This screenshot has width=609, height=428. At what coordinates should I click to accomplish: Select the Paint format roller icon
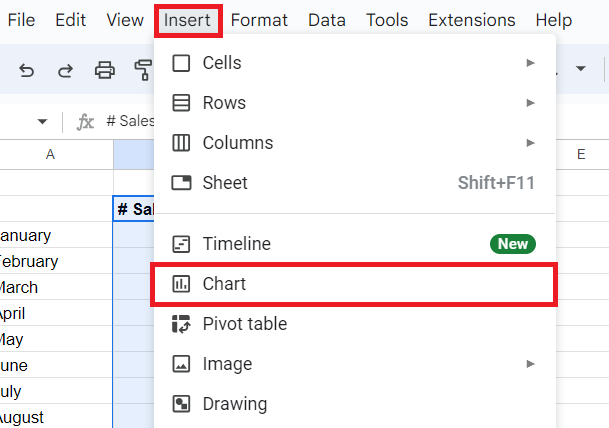[143, 70]
